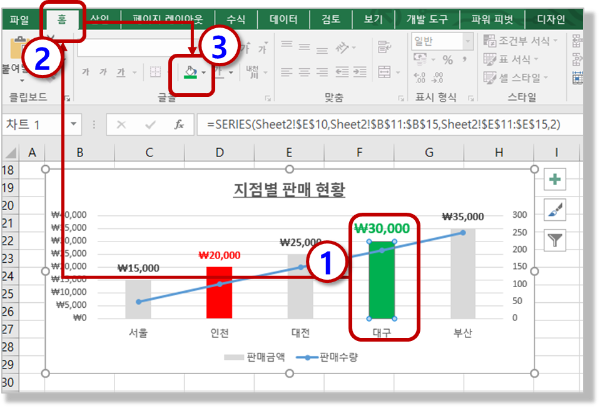Toggle align text left
This screenshot has width=600, height=407.
(x=286, y=72)
